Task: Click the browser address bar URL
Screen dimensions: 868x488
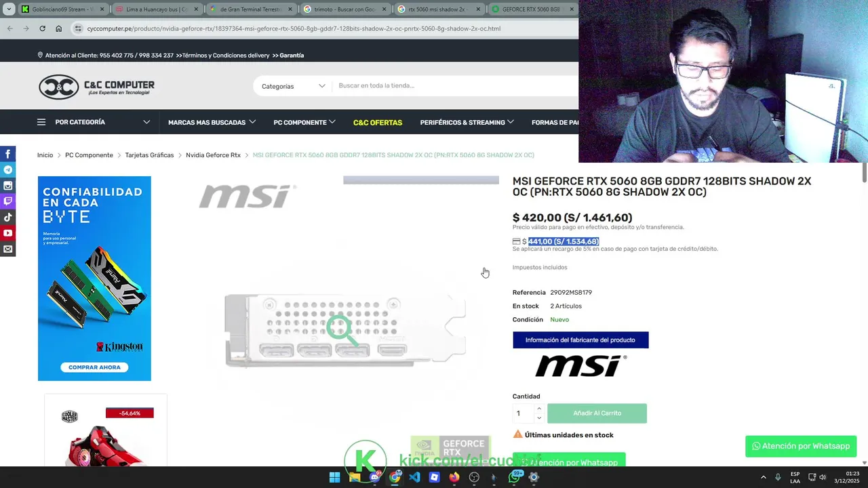Action: point(294,28)
